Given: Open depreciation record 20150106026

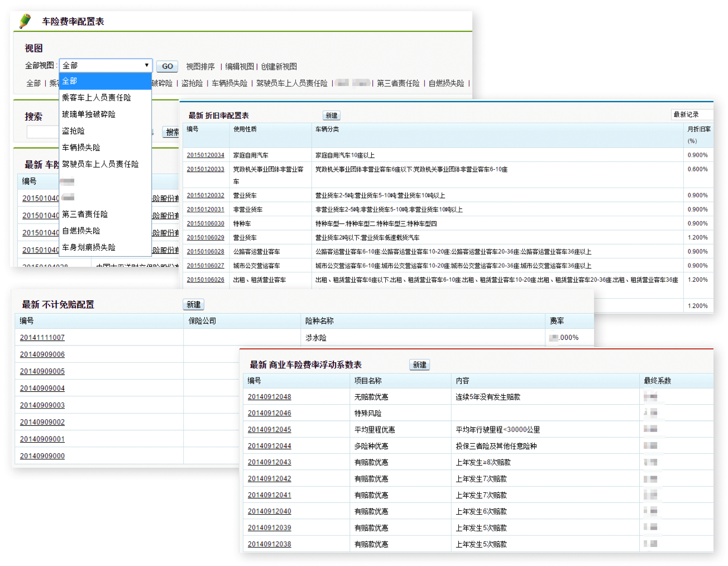Looking at the screenshot, I should (205, 280).
